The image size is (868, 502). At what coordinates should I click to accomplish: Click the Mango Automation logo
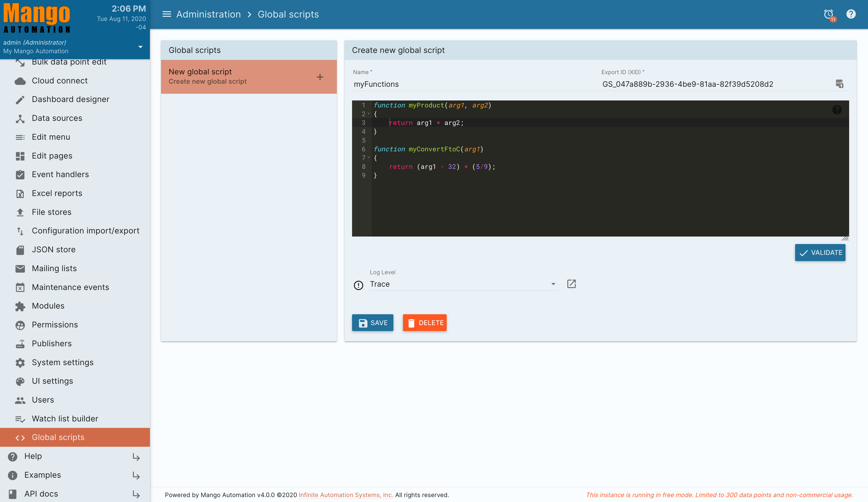pyautogui.click(x=37, y=18)
